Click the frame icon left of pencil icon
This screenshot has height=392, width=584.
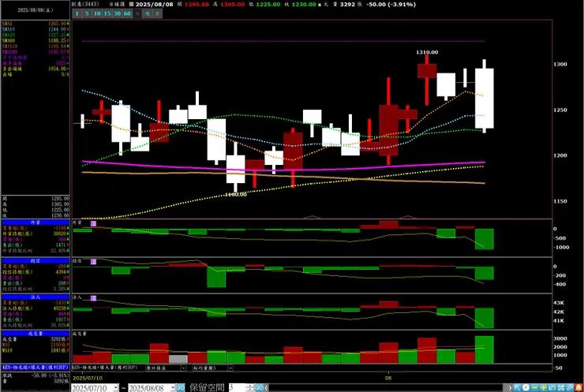coord(561,387)
